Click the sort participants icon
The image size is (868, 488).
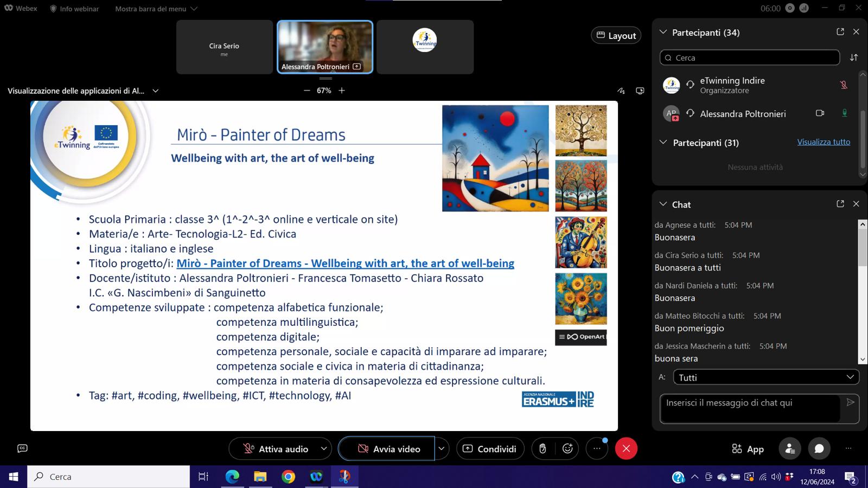(x=854, y=57)
